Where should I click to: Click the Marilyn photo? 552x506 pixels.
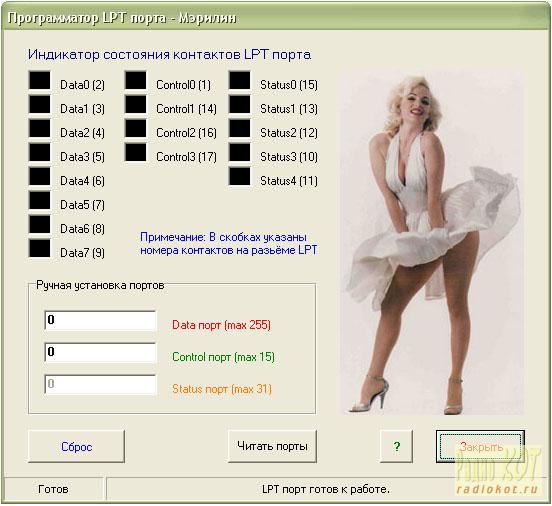[x=432, y=243]
